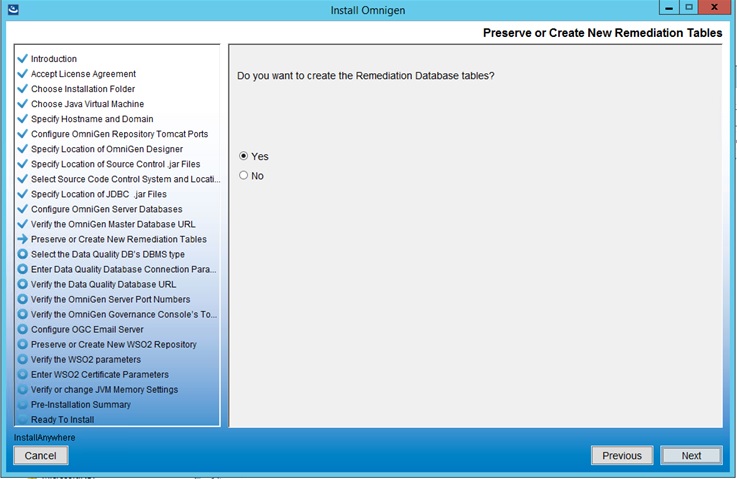Image resolution: width=737 pixels, height=479 pixels.
Task: Click the Specify Location of OmniGen Designer text
Action: tap(107, 149)
